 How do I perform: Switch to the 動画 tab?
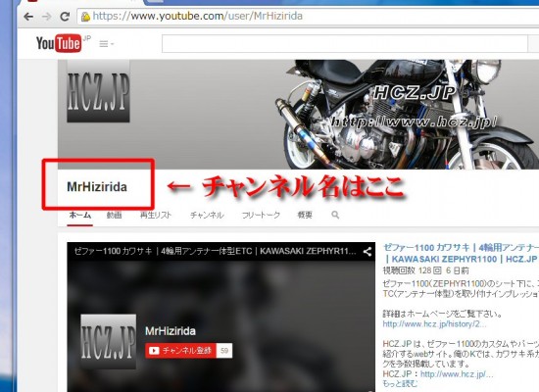click(114, 216)
